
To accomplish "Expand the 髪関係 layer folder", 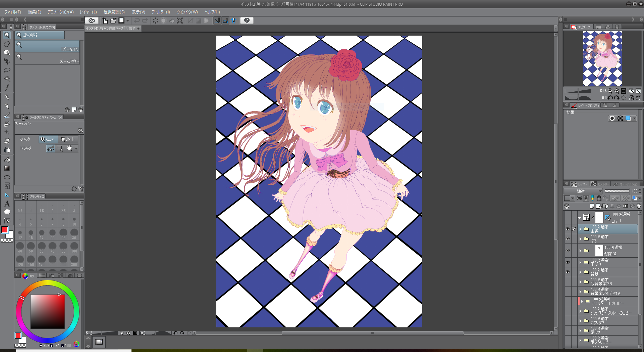I will click(x=580, y=251).
